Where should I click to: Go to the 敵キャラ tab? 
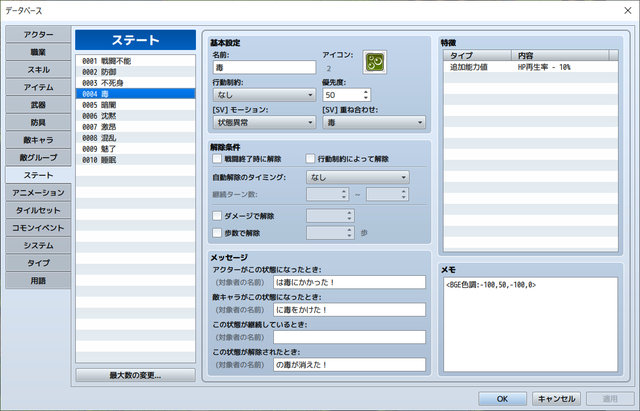coord(38,140)
